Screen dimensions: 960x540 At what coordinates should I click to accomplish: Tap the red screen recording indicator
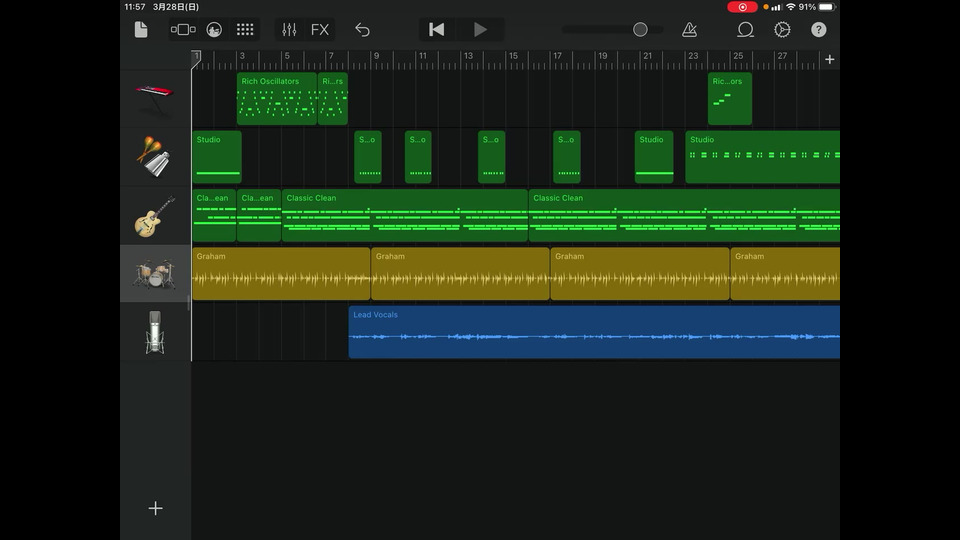pos(742,7)
